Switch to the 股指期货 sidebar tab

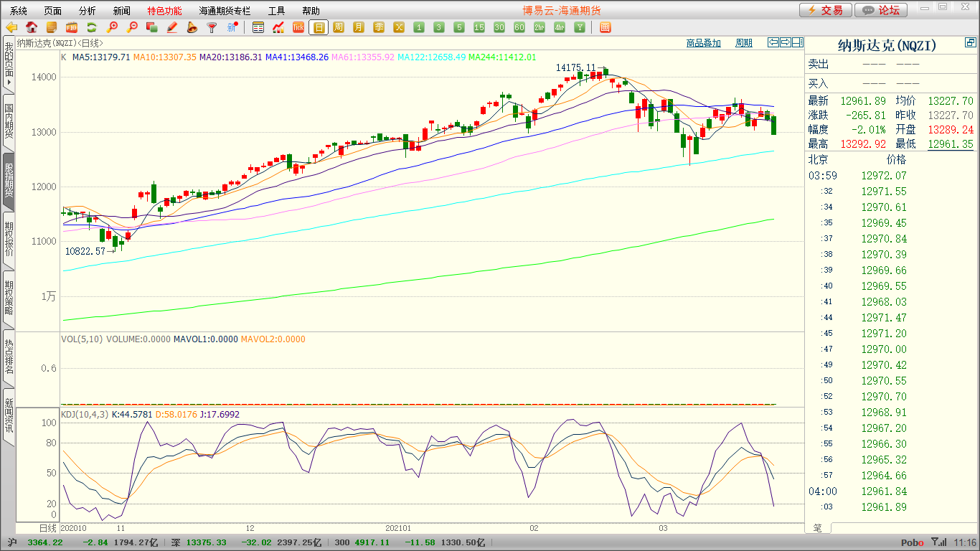point(9,182)
